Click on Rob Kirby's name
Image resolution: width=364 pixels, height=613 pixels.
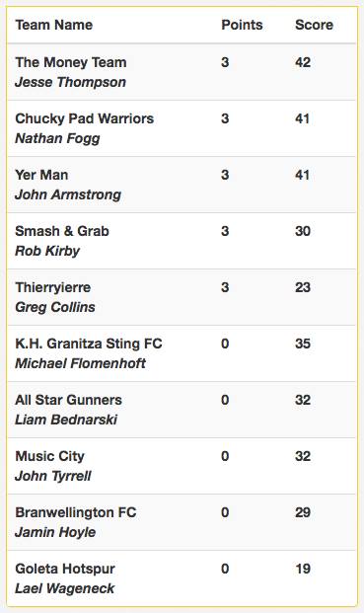point(47,251)
